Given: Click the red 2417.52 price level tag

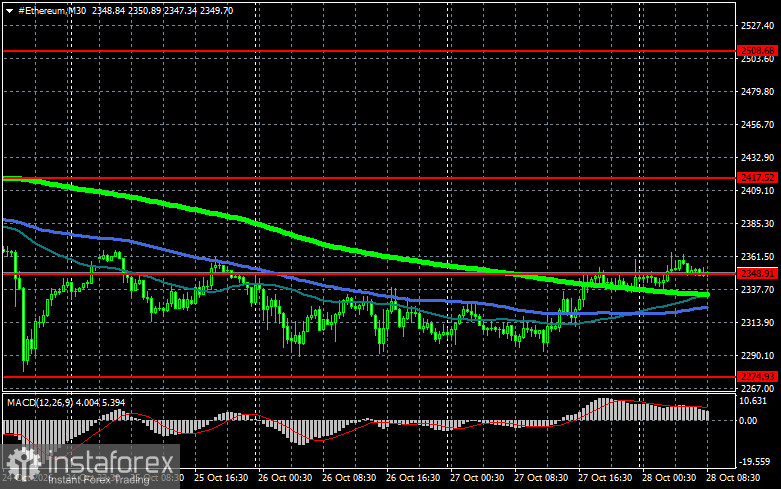Looking at the screenshot, I should 758,178.
